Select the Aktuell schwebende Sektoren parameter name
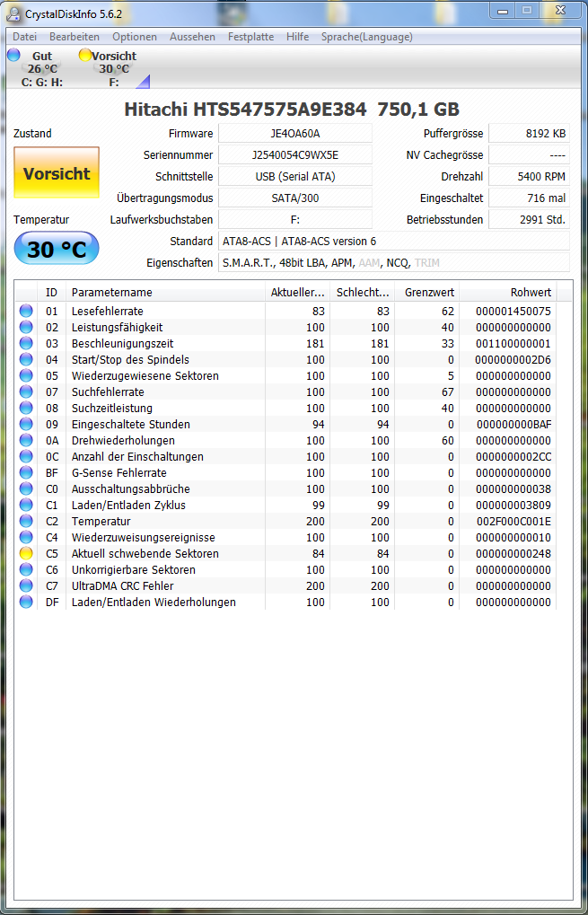The width and height of the screenshot is (588, 915). (145, 553)
